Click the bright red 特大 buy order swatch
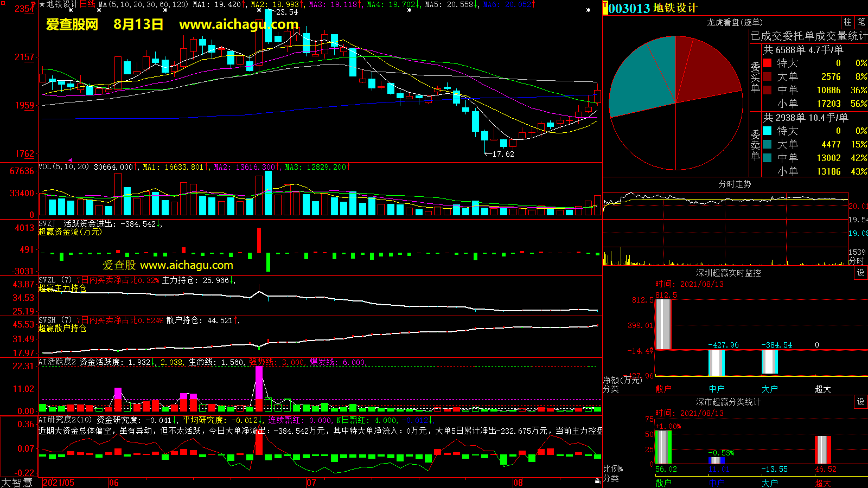Image resolution: width=868 pixels, height=488 pixels. tap(767, 63)
